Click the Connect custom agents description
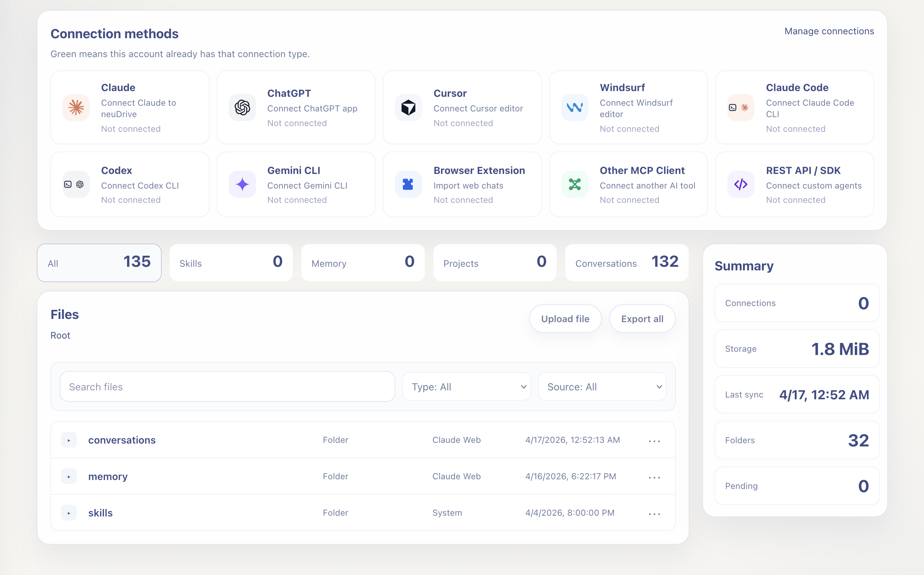 pyautogui.click(x=814, y=186)
